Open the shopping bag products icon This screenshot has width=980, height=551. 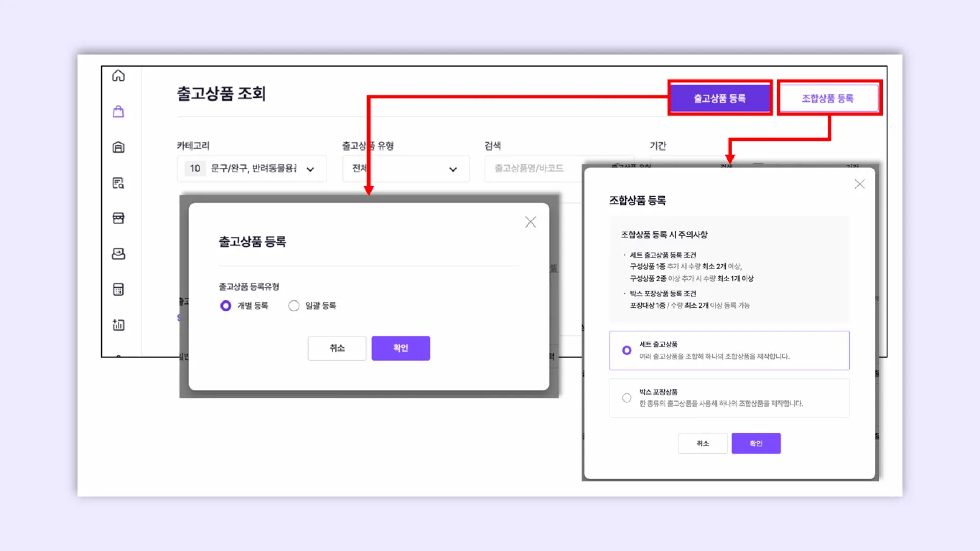pyautogui.click(x=118, y=112)
